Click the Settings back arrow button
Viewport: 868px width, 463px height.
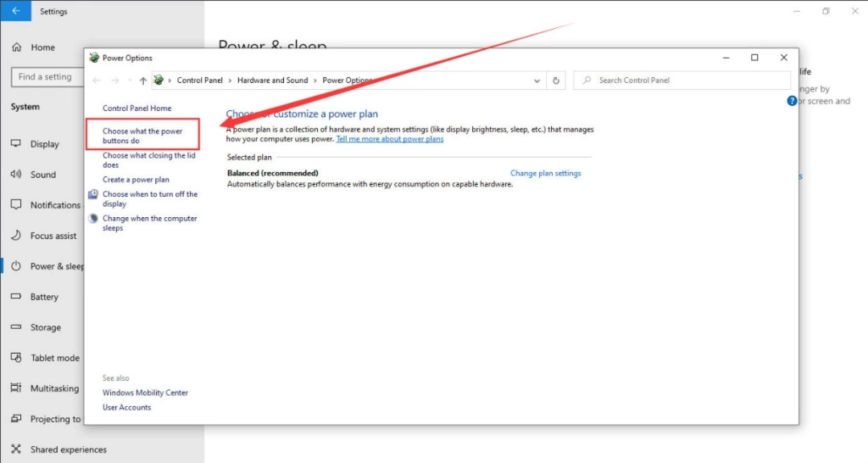(x=15, y=11)
